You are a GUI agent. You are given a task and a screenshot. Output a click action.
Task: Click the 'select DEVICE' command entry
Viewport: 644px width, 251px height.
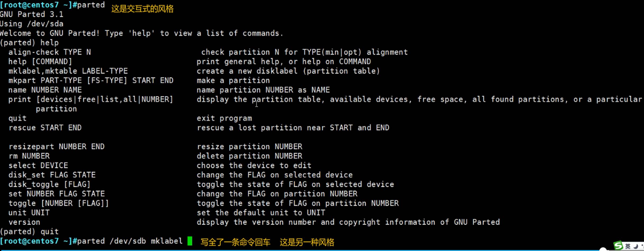pyautogui.click(x=38, y=165)
